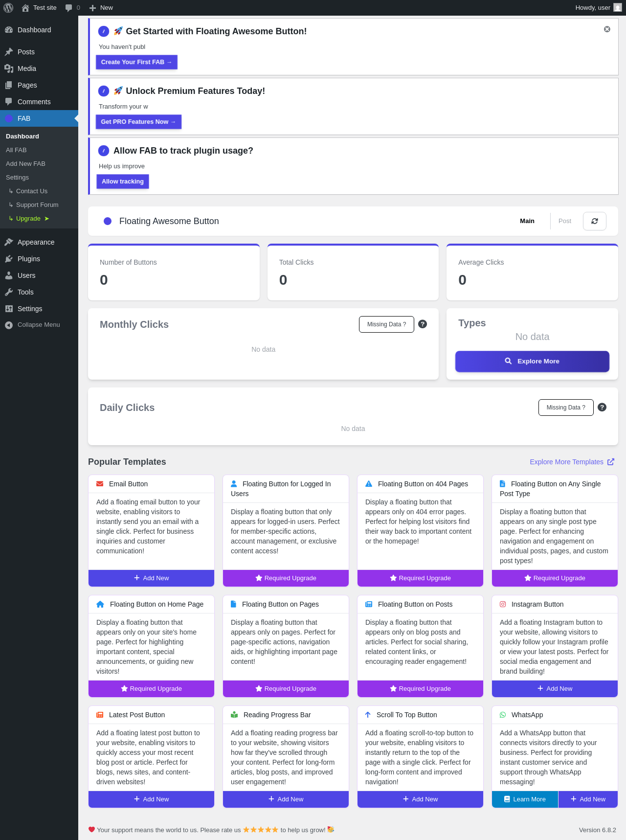The height and width of the screenshot is (840, 626).
Task: Click the 404 Pages warning icon
Action: pyautogui.click(x=369, y=484)
